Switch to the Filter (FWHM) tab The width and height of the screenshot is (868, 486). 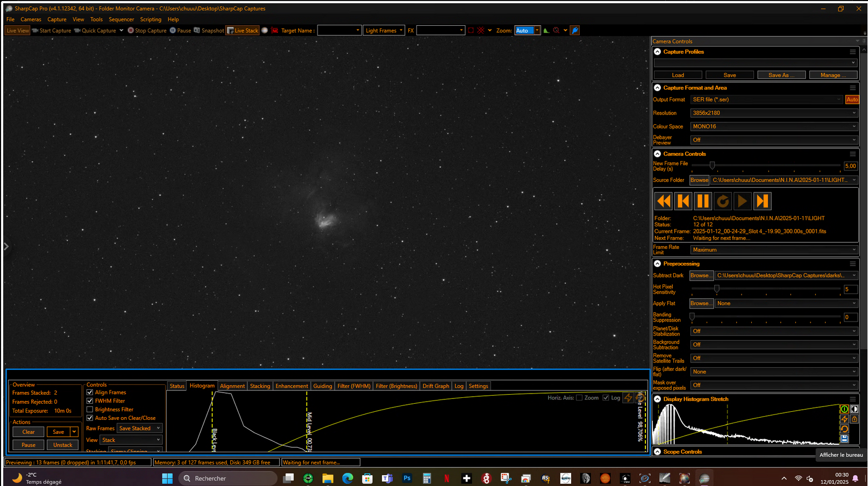(x=354, y=386)
